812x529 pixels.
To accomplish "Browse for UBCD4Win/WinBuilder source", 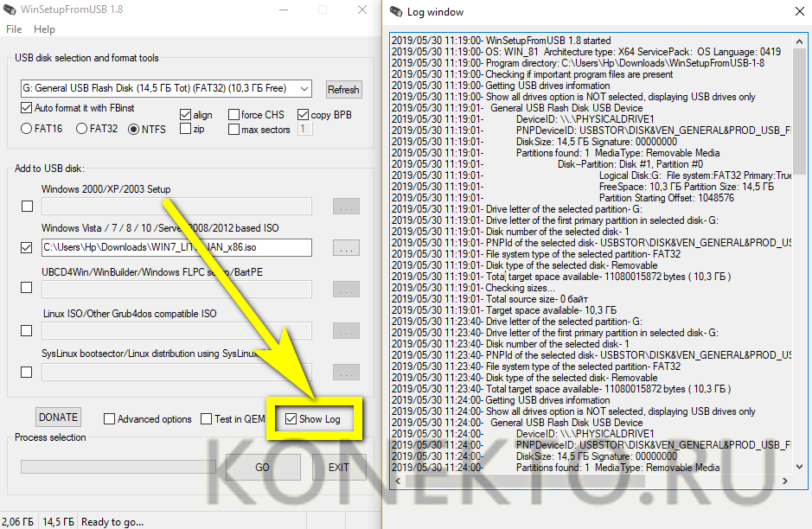I will 346,289.
